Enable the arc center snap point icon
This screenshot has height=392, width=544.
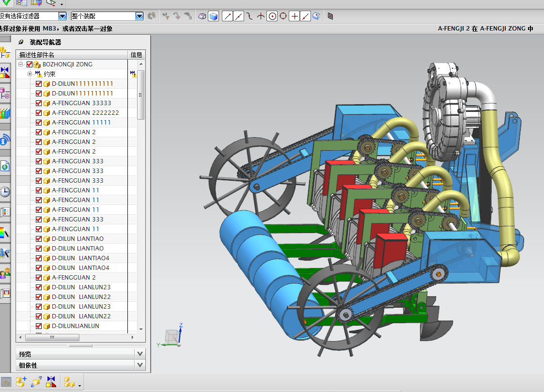pos(272,16)
